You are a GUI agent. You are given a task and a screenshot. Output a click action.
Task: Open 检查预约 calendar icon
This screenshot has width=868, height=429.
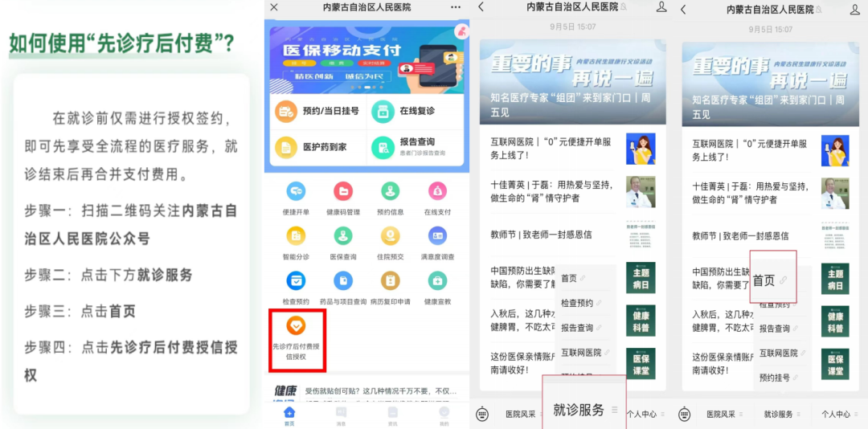coord(296,280)
